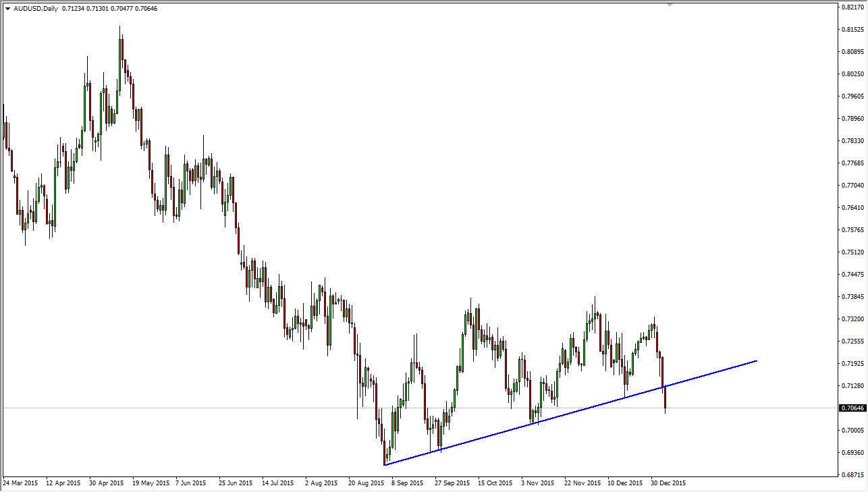868x492 pixels.
Task: Click price level 0.73200 on scale
Action: [853, 319]
